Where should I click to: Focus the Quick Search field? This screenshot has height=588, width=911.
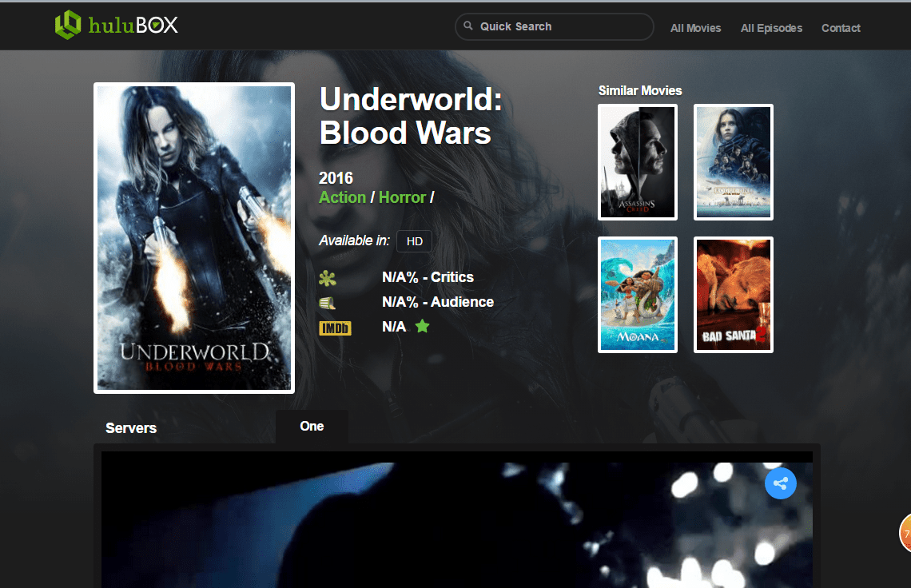point(555,26)
